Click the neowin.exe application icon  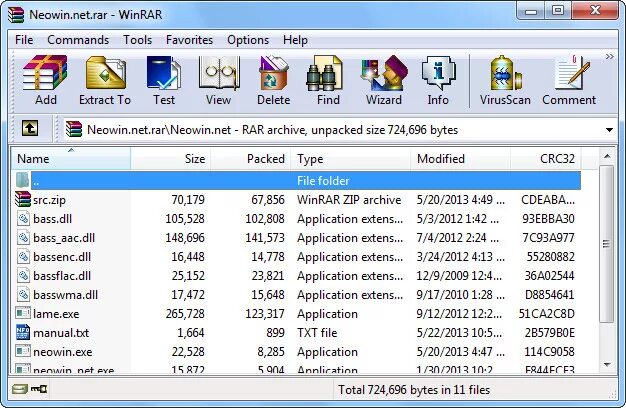23,351
